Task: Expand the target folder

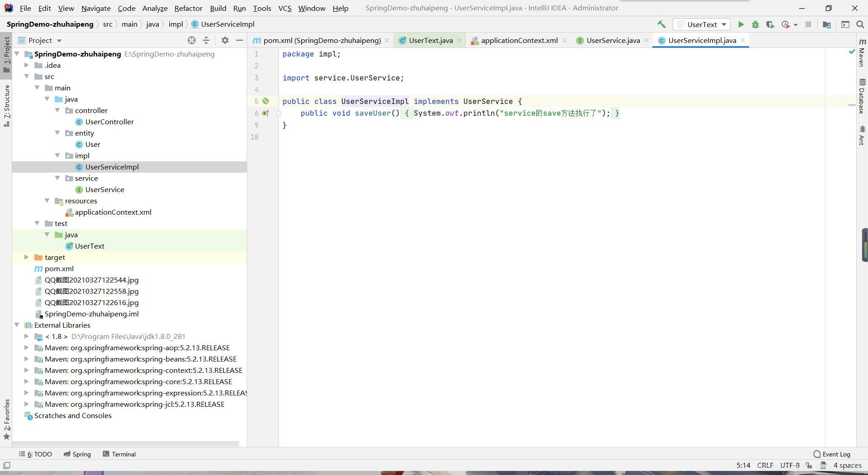Action: tap(27, 257)
